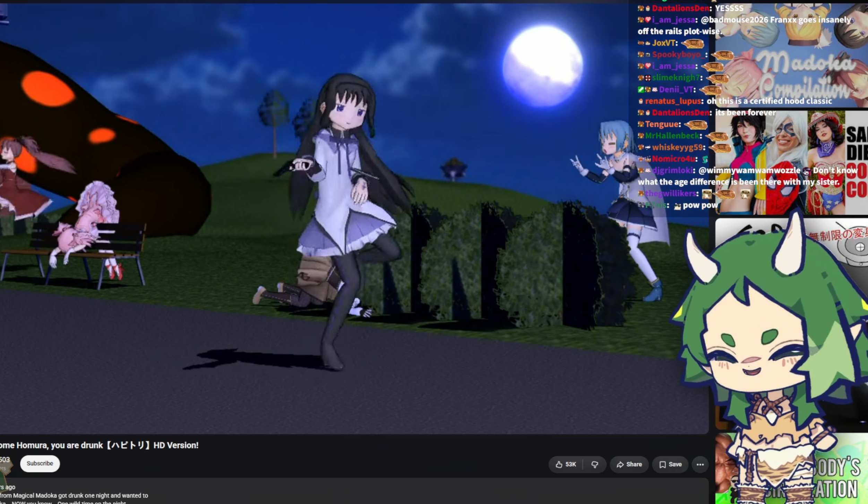
Task: Click the emote in MrHallenbeck's chat message
Action: (x=717, y=136)
